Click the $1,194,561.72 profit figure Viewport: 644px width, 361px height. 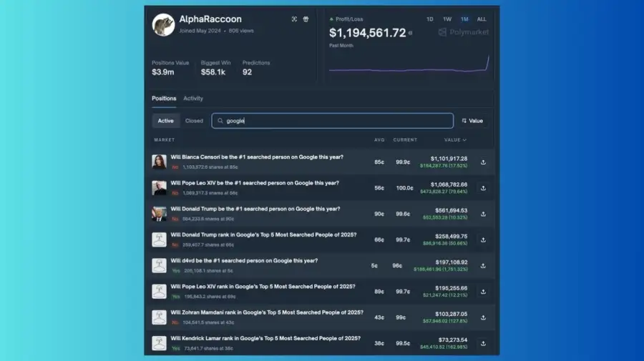[x=368, y=33]
